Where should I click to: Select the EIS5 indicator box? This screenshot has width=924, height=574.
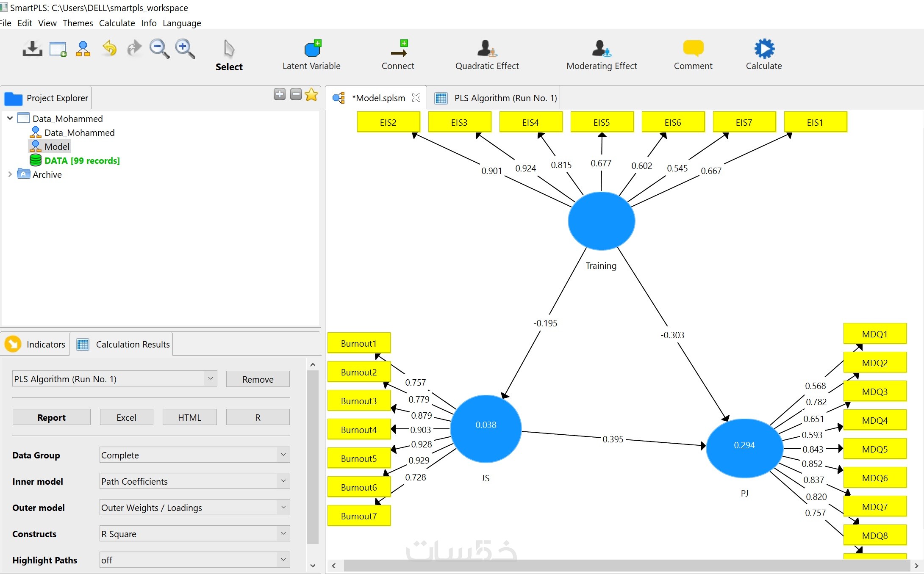[x=602, y=122]
